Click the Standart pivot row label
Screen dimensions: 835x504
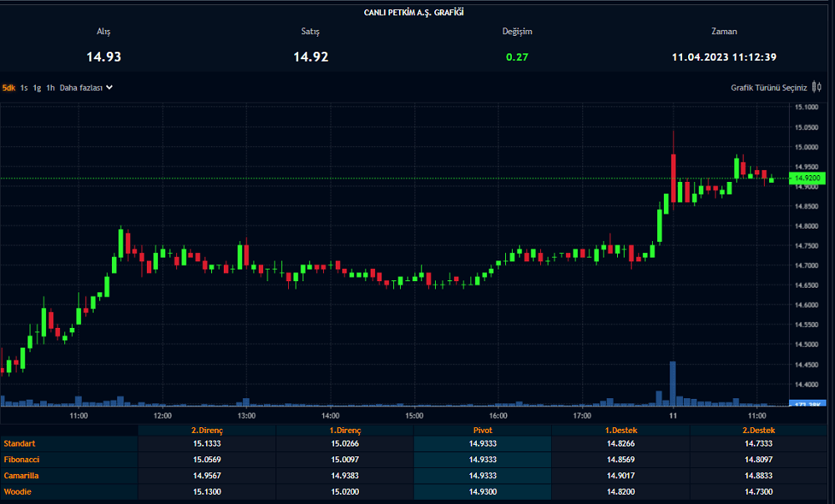tap(18, 444)
